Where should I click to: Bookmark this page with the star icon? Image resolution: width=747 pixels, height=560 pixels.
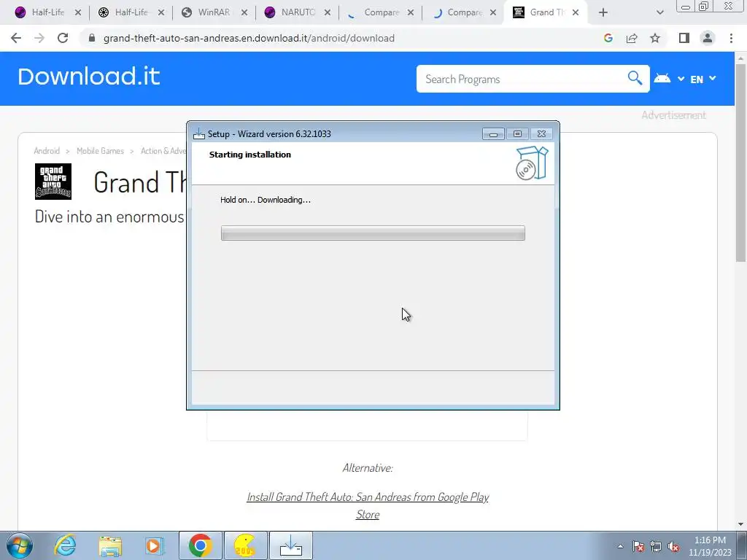tap(655, 38)
